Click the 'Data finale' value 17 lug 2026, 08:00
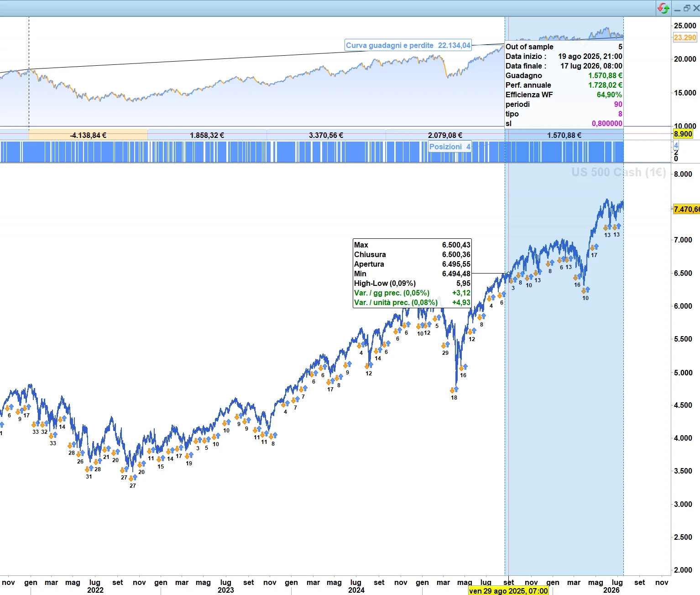The image size is (700, 595). 591,66
